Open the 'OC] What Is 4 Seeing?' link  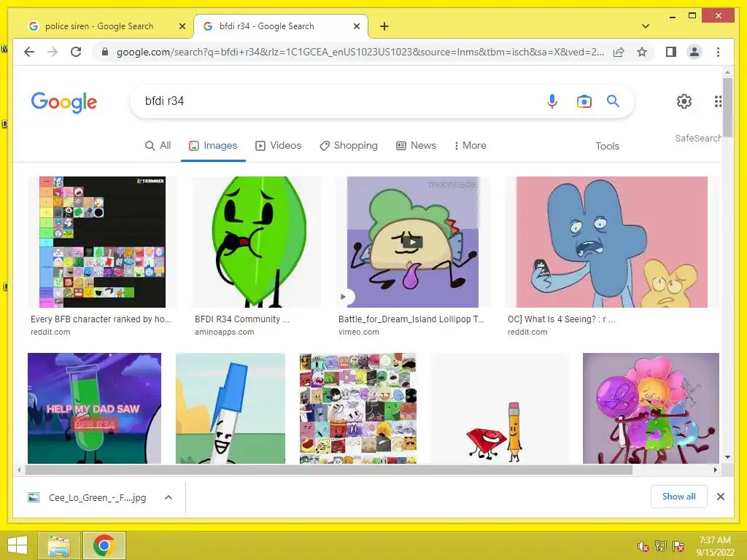point(561,319)
